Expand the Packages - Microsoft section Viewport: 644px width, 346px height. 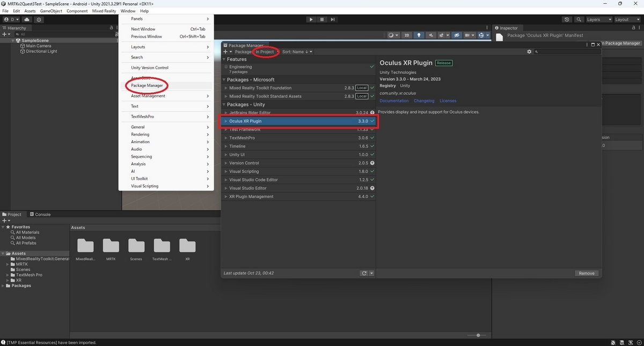point(224,79)
